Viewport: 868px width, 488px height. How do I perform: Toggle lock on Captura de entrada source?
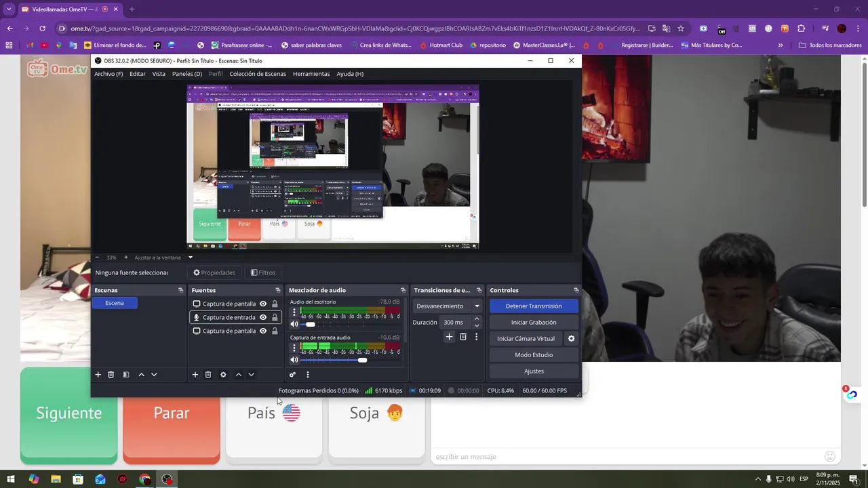(275, 317)
